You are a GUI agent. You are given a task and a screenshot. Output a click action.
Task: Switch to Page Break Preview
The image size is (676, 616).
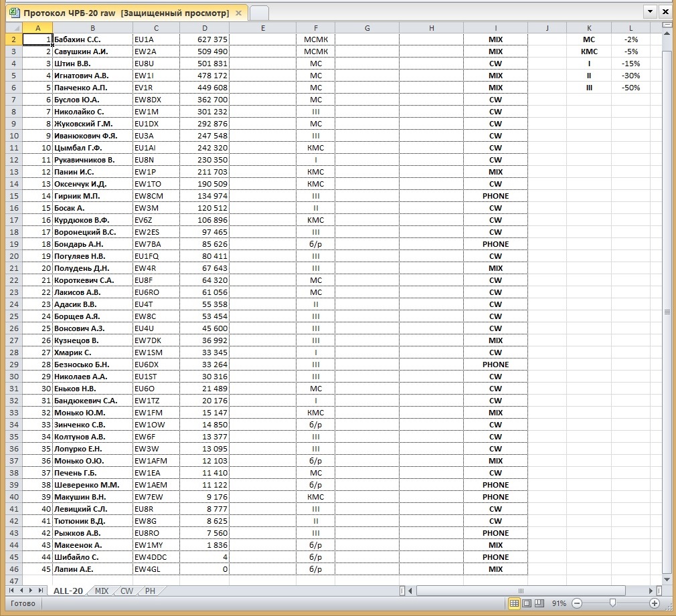(x=538, y=603)
